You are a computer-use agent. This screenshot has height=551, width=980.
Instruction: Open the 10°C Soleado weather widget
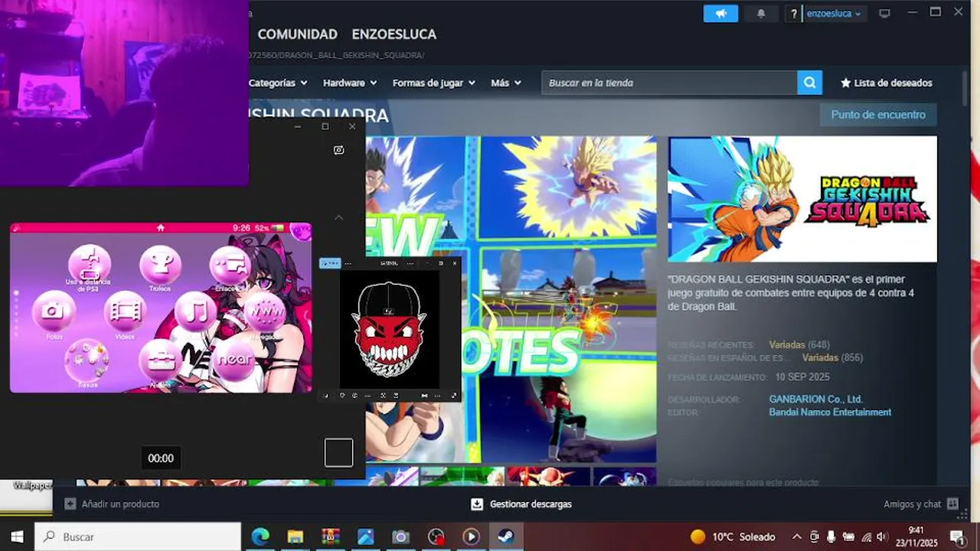pyautogui.click(x=733, y=536)
